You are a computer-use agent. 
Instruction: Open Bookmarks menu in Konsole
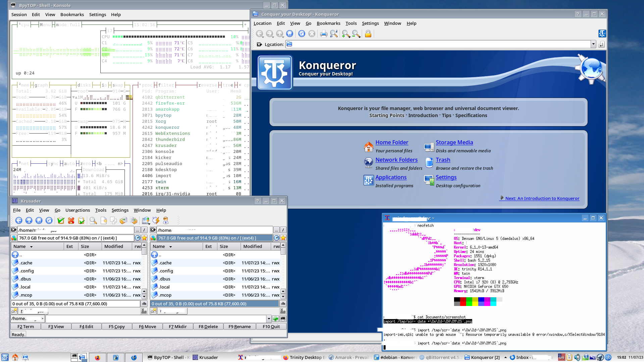click(72, 14)
